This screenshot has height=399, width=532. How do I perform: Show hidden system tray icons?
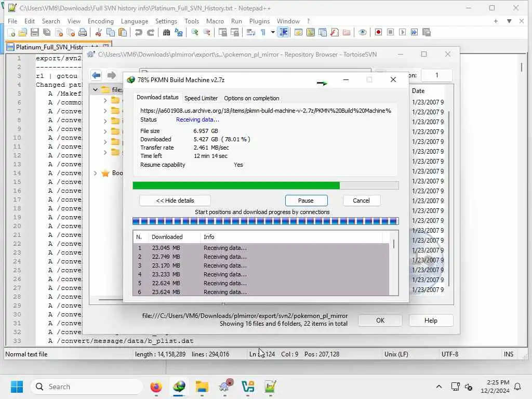point(438,387)
